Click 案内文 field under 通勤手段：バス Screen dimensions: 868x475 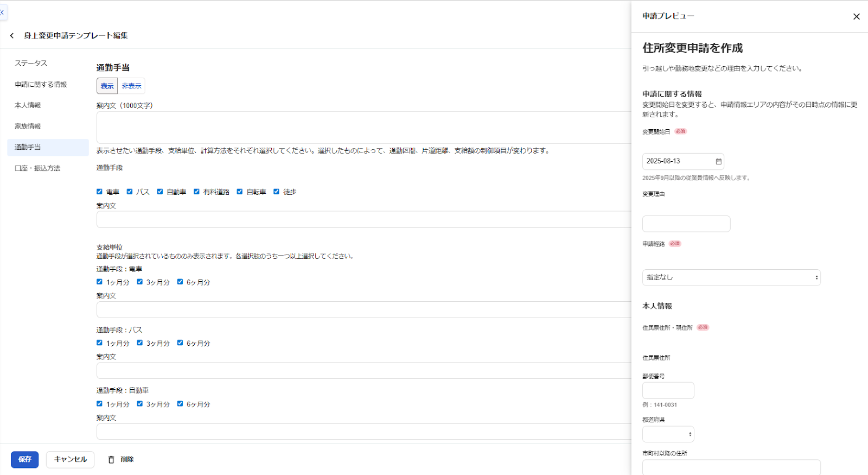pyautogui.click(x=363, y=371)
